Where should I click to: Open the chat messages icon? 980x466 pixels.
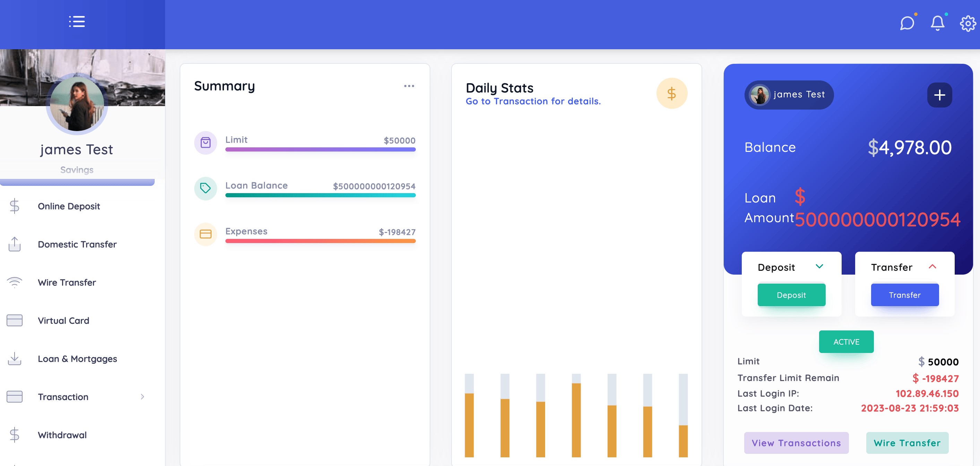click(906, 23)
